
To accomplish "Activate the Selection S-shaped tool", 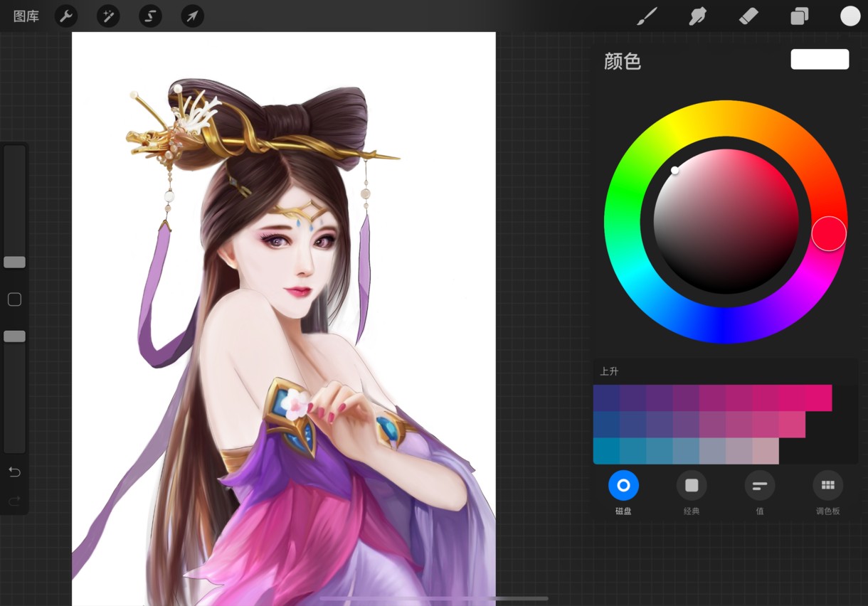I will coord(150,16).
